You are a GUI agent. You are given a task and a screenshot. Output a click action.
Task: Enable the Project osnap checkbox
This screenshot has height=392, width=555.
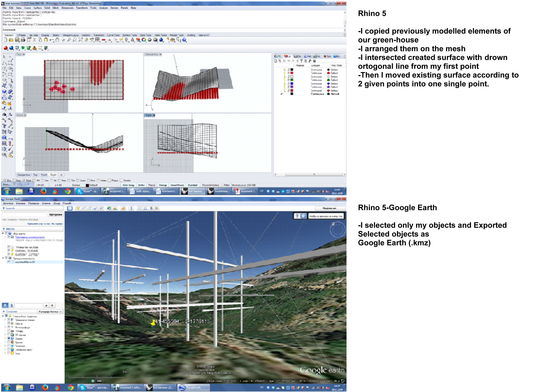[x=109, y=180]
